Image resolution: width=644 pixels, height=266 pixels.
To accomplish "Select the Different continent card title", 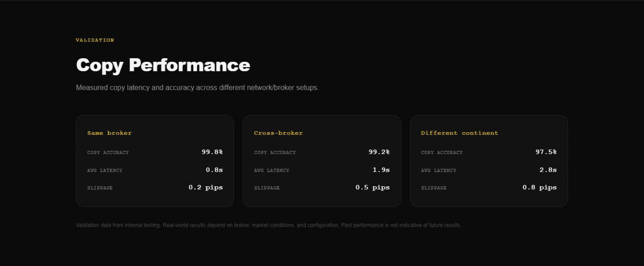I will 459,133.
